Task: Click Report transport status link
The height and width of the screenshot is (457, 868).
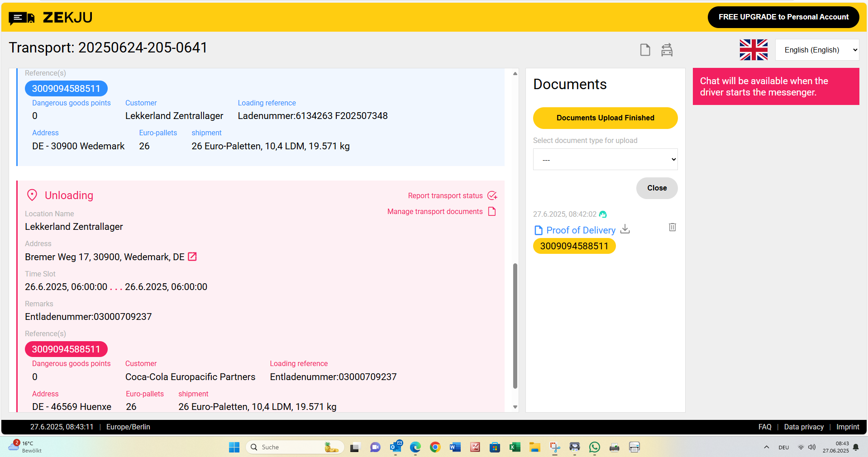Action: [445, 195]
